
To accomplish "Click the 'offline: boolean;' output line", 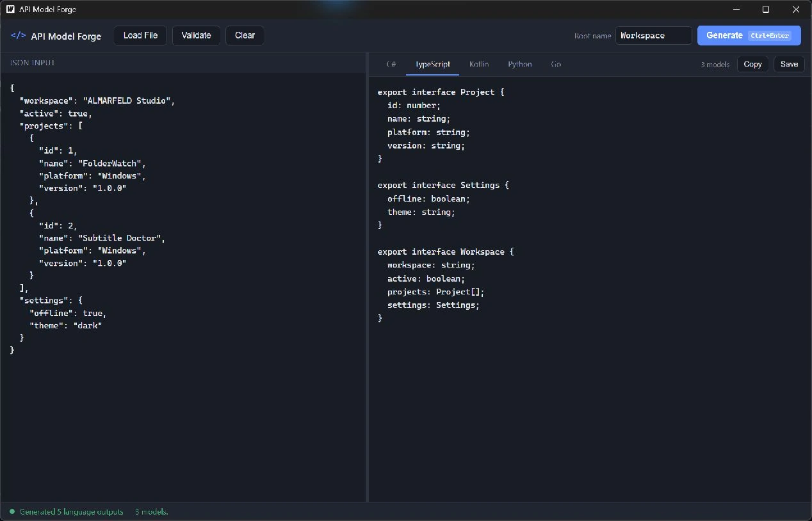I will [429, 198].
